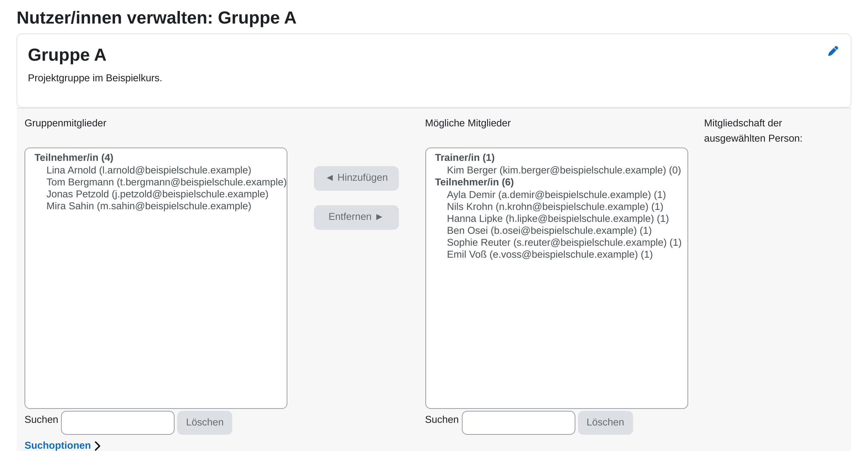868x451 pixels.
Task: Click the chevron next to Suchoptionen
Action: tap(98, 446)
